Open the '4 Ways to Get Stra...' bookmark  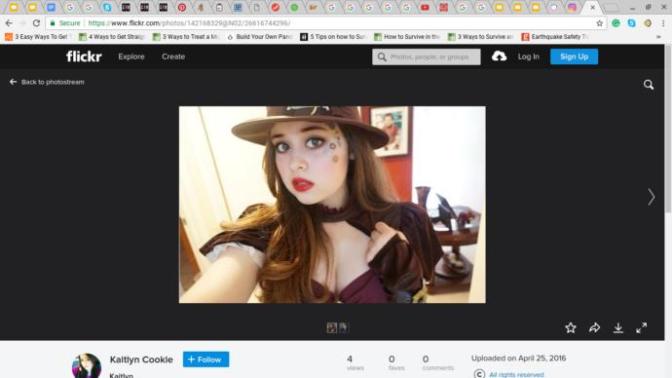click(111, 37)
